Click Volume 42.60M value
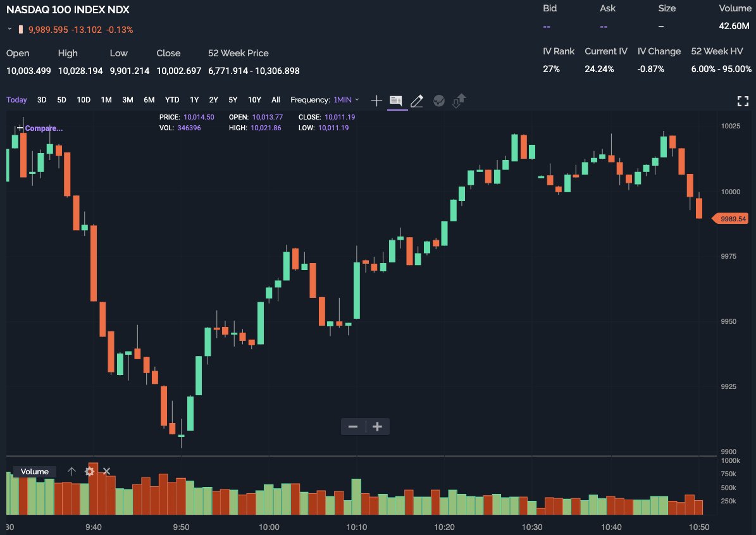This screenshot has width=756, height=535. (x=734, y=26)
